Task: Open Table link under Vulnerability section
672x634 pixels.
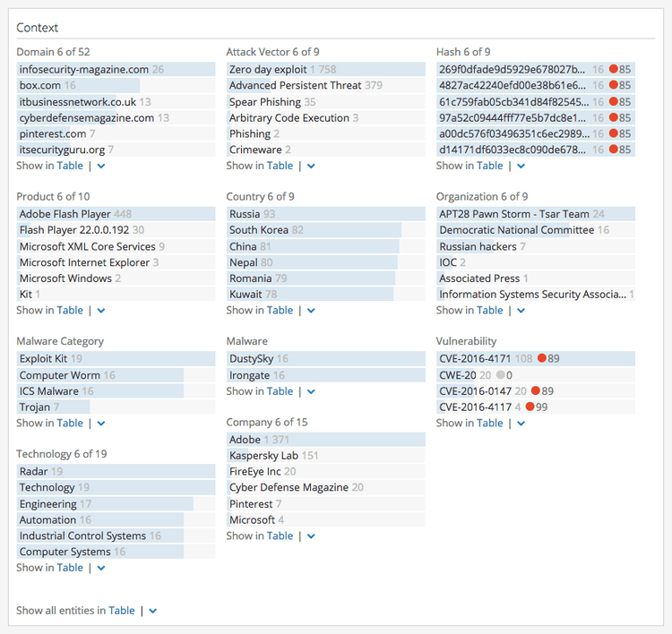Action: 489,424
